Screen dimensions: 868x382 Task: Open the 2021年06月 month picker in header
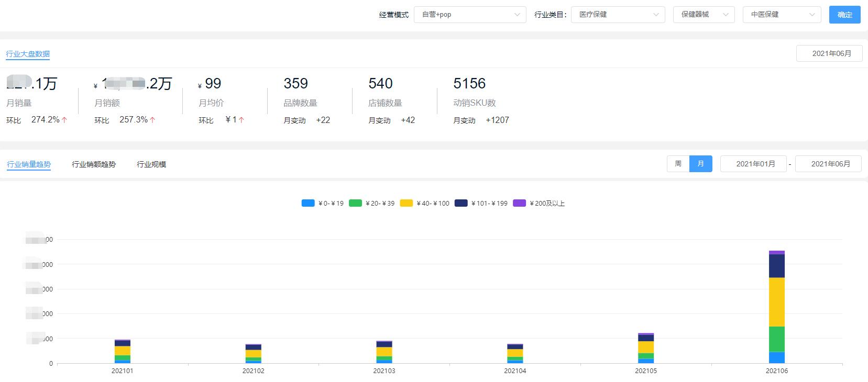829,53
